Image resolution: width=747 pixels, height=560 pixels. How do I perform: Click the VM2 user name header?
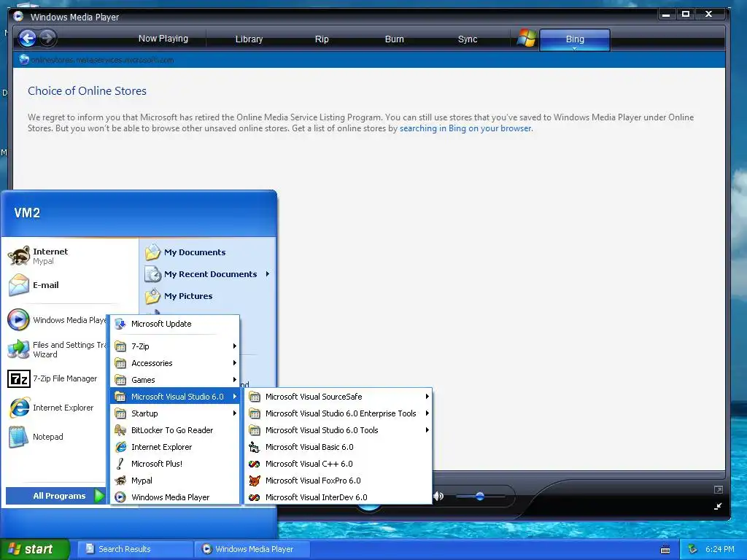pyautogui.click(x=27, y=213)
